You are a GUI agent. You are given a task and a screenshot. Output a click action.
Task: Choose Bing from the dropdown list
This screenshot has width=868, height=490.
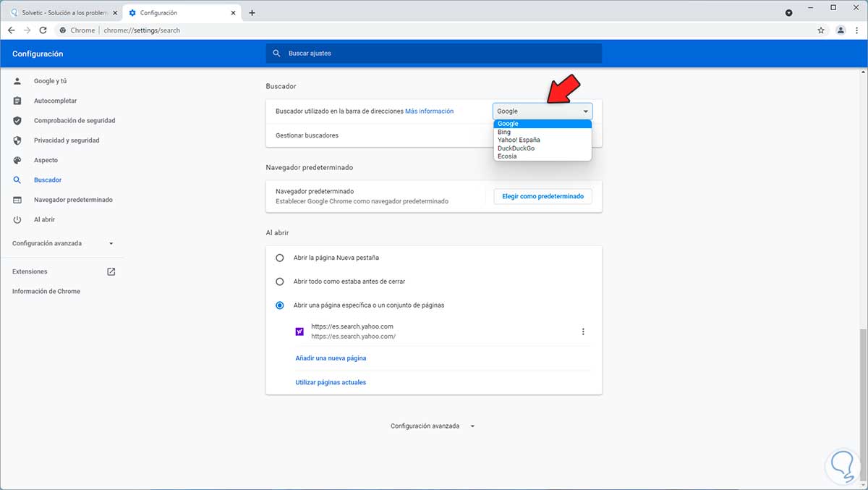pyautogui.click(x=542, y=132)
